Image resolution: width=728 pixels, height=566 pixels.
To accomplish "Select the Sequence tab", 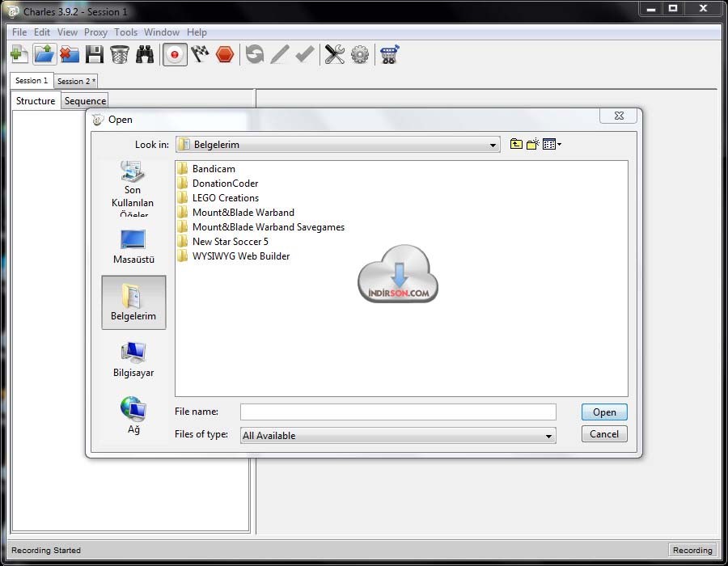I will pos(85,101).
